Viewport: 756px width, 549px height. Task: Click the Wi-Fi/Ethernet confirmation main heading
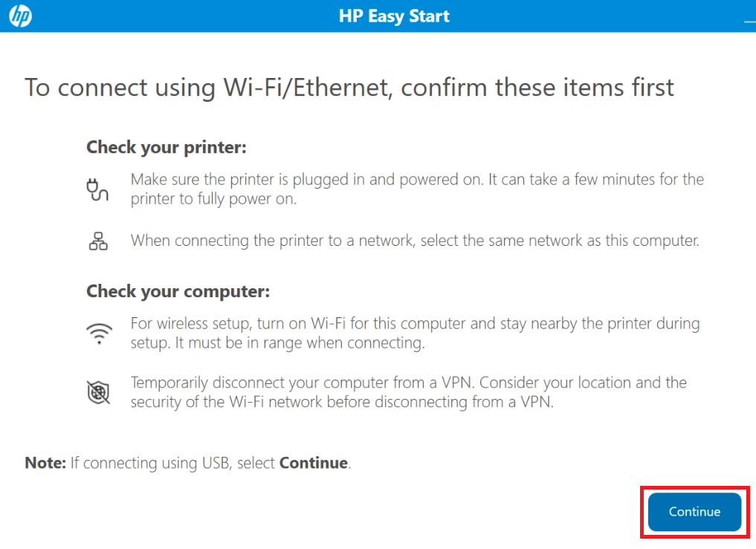(349, 88)
